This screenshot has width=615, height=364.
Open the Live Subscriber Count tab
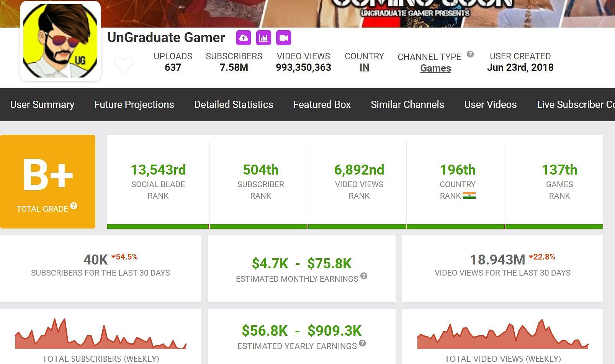click(575, 104)
